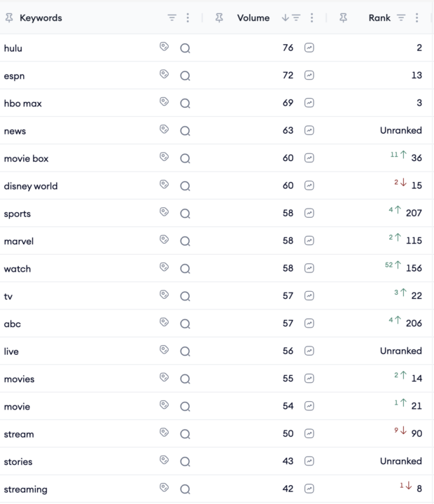The height and width of the screenshot is (504, 434).
Task: Select the stories keyword text
Action: [x=18, y=462]
